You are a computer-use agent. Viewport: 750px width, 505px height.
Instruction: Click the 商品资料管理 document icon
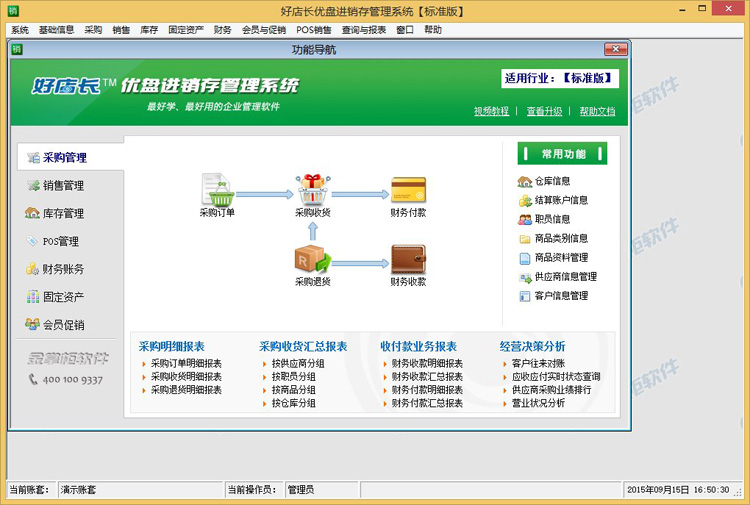coord(525,258)
